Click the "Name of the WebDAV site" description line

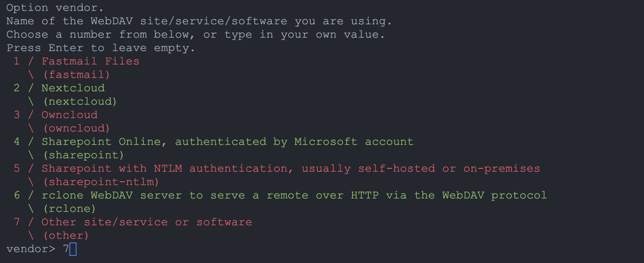pos(199,21)
